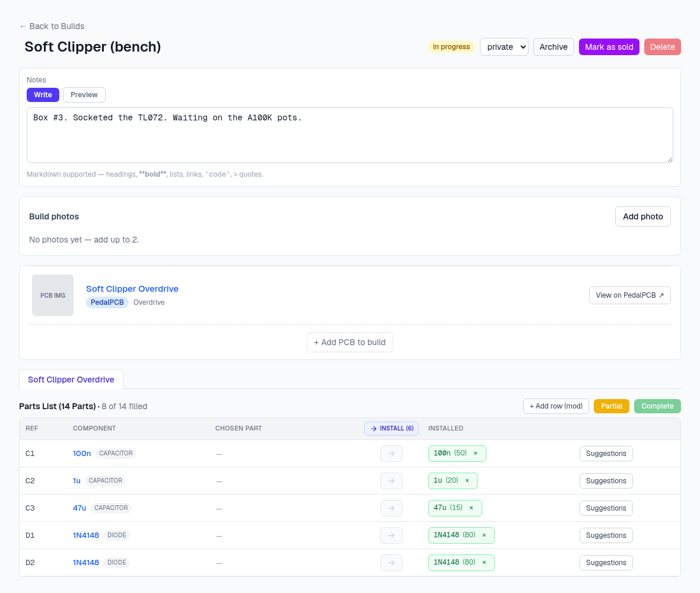The image size is (700, 593).
Task: Switch notes editor to Write mode
Action: [43, 95]
